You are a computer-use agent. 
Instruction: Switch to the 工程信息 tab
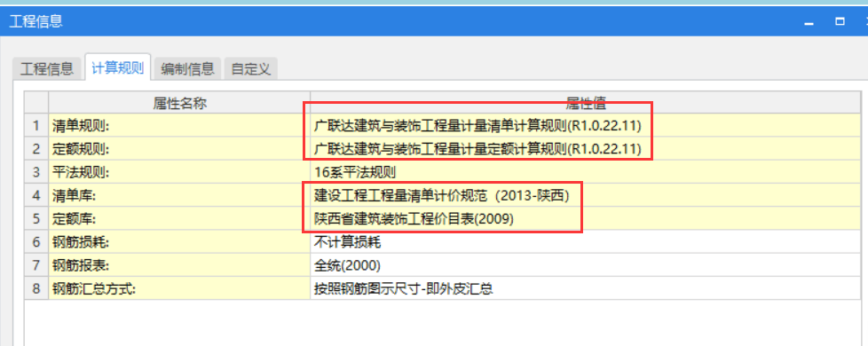47,69
